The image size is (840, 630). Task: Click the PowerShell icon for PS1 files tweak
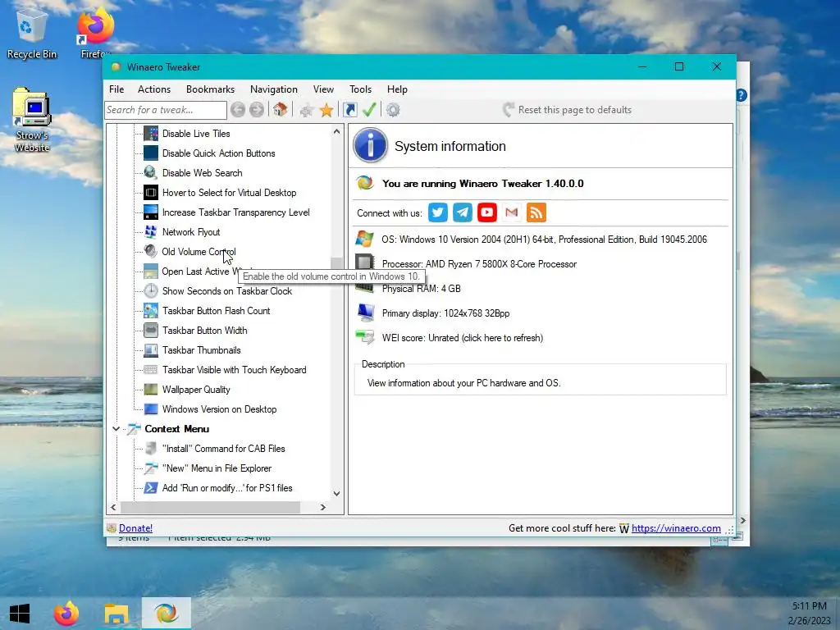151,488
